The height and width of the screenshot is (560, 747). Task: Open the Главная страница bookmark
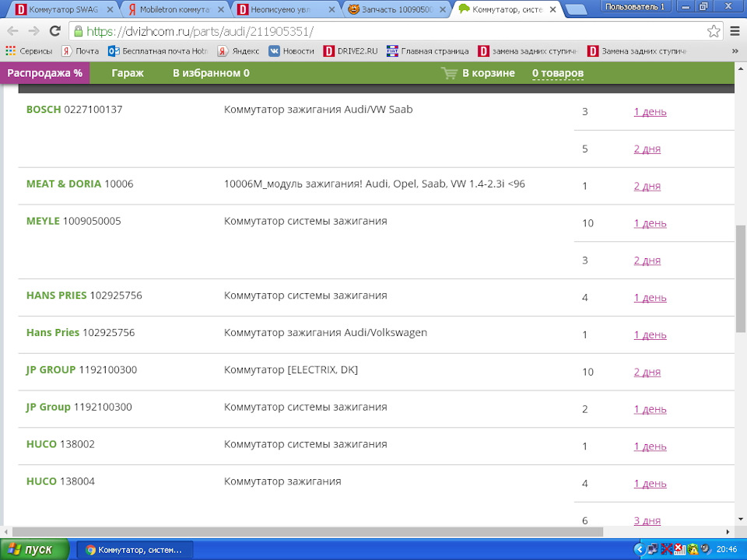[427, 51]
